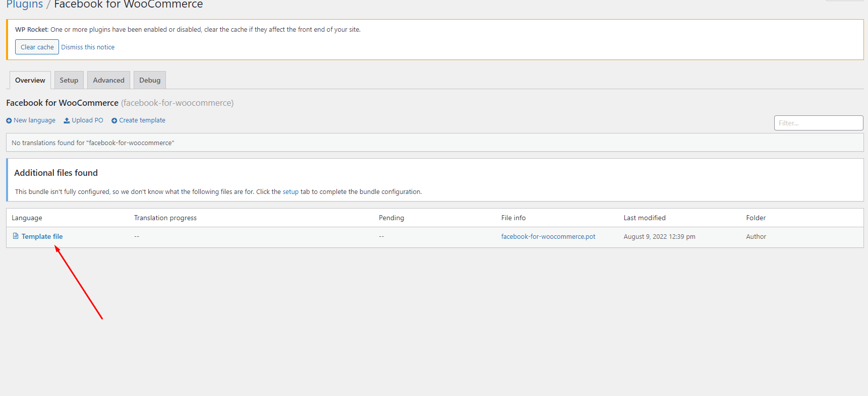The height and width of the screenshot is (396, 868).
Task: Click the plus icon beside New language
Action: [x=9, y=120]
